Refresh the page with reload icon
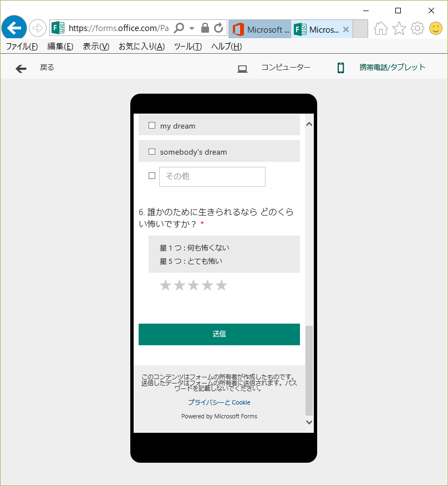 point(218,28)
